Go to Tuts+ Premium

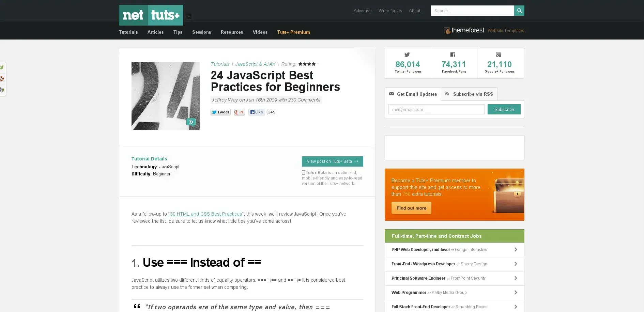293,32
